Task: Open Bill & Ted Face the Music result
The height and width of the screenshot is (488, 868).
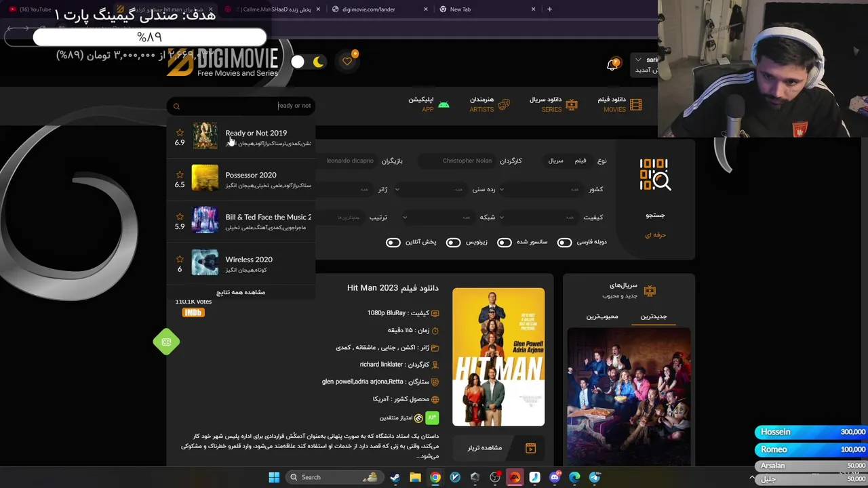Action: coord(241,222)
